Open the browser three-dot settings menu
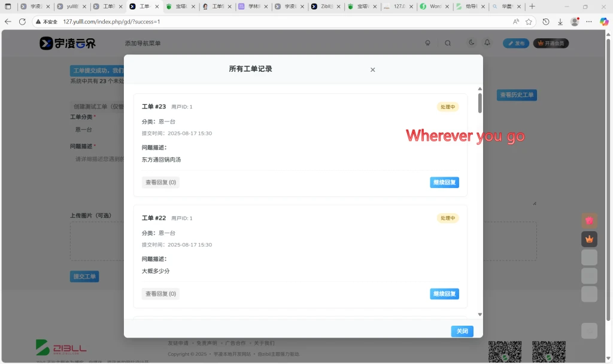Screen dimensions: 613x364 (590, 22)
